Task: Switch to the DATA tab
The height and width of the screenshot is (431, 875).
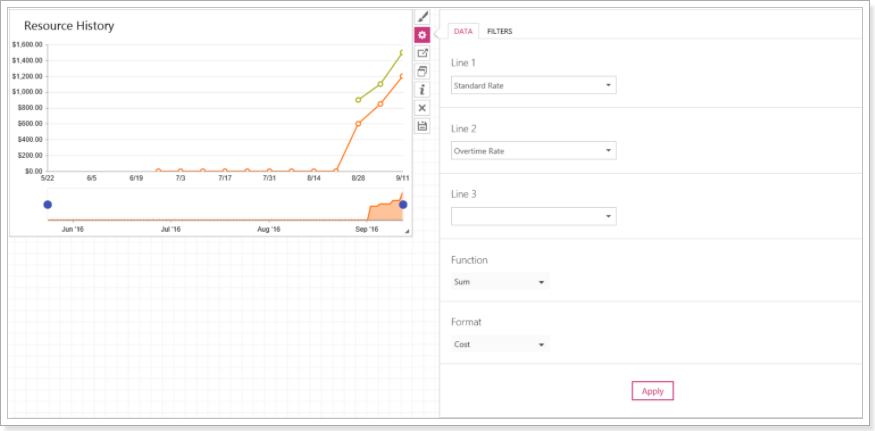Action: click(463, 32)
